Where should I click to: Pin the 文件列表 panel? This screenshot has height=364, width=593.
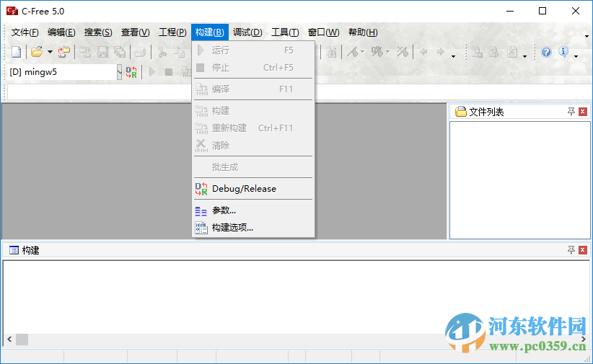click(x=571, y=112)
